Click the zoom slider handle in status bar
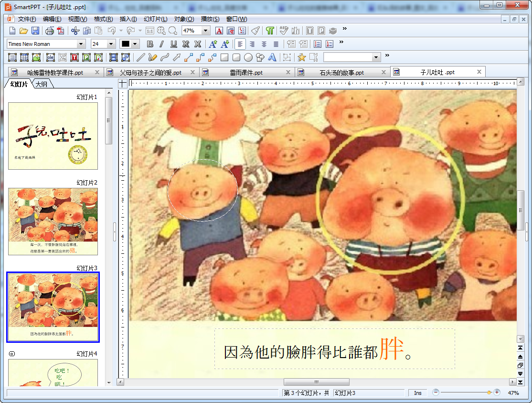 coord(489,392)
